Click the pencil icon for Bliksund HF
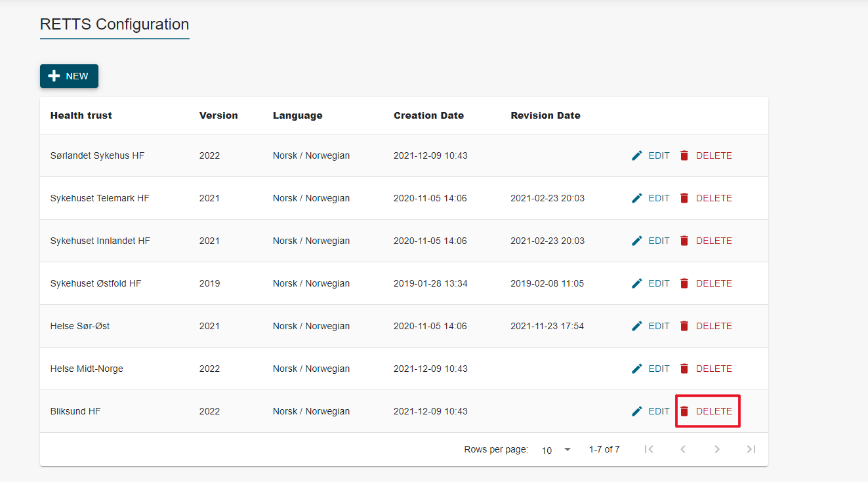The height and width of the screenshot is (482, 868). pos(637,411)
